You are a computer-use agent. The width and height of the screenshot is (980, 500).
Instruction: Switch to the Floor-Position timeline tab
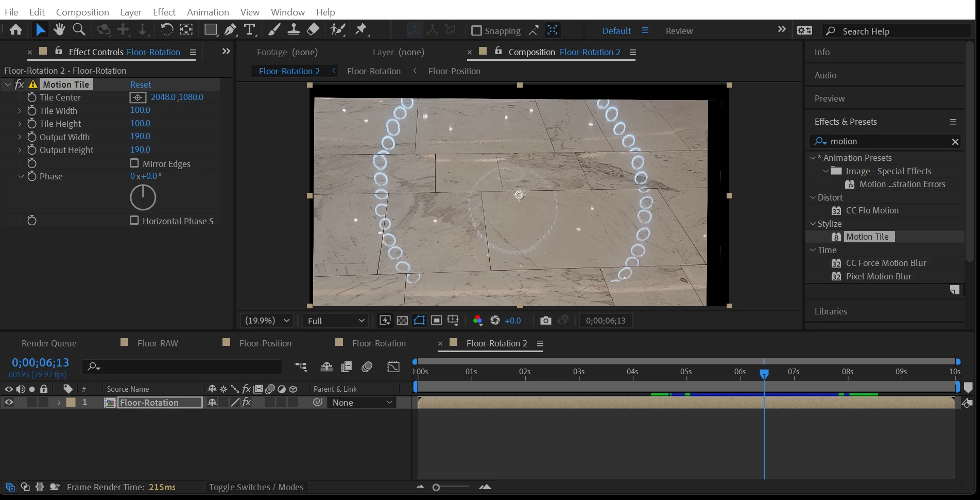[x=265, y=343]
